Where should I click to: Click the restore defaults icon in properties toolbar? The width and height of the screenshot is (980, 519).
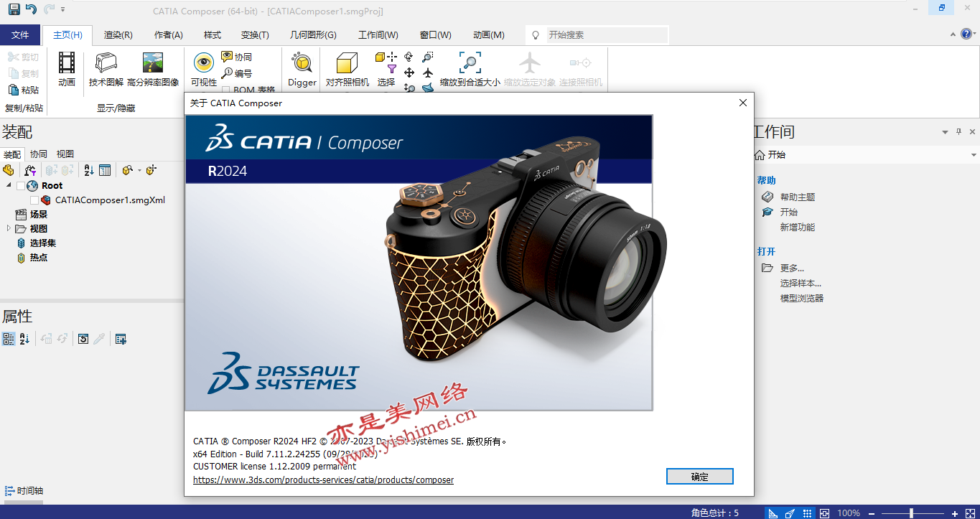click(x=83, y=339)
